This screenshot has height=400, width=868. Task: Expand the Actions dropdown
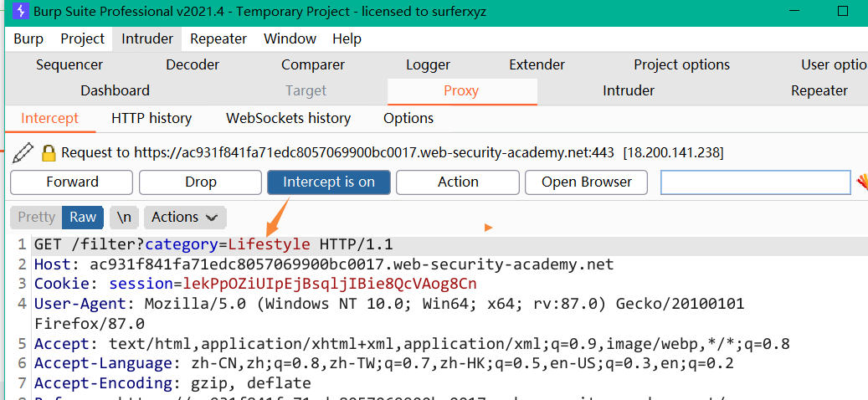(x=185, y=217)
